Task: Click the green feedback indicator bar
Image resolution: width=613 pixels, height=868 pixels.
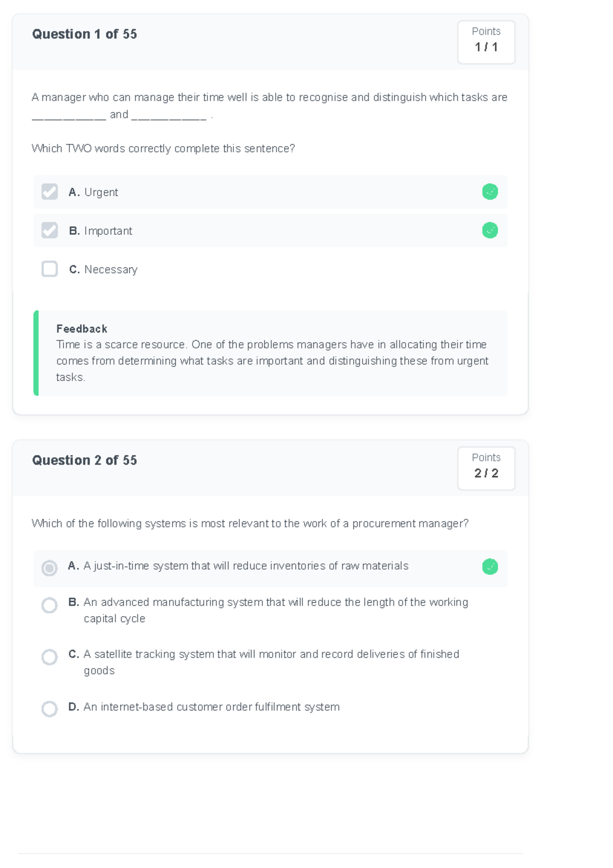Action: coord(36,353)
